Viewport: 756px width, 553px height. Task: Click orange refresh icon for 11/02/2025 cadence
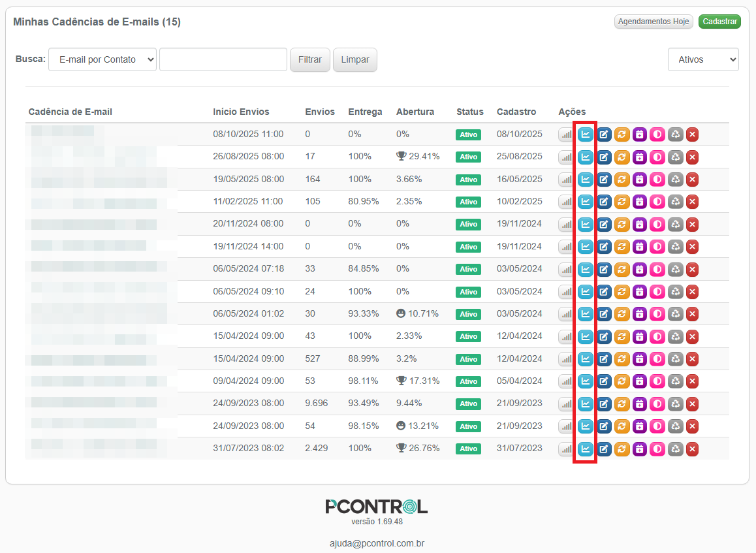(x=622, y=202)
